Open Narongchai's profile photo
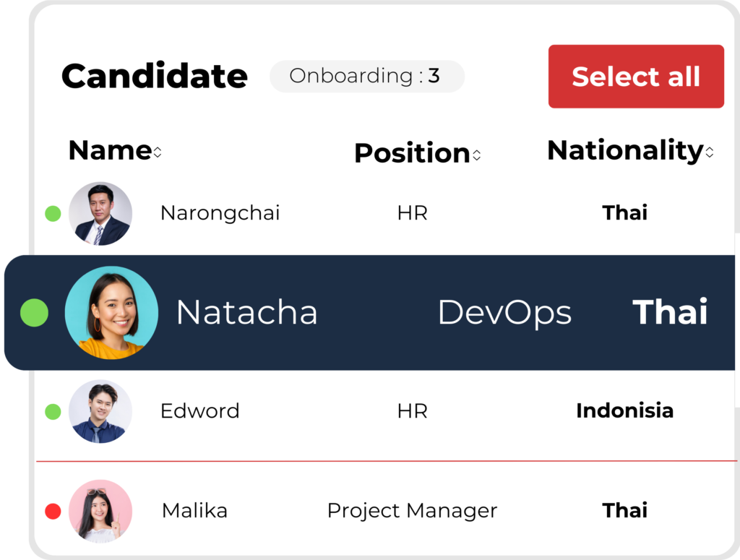 pyautogui.click(x=100, y=213)
